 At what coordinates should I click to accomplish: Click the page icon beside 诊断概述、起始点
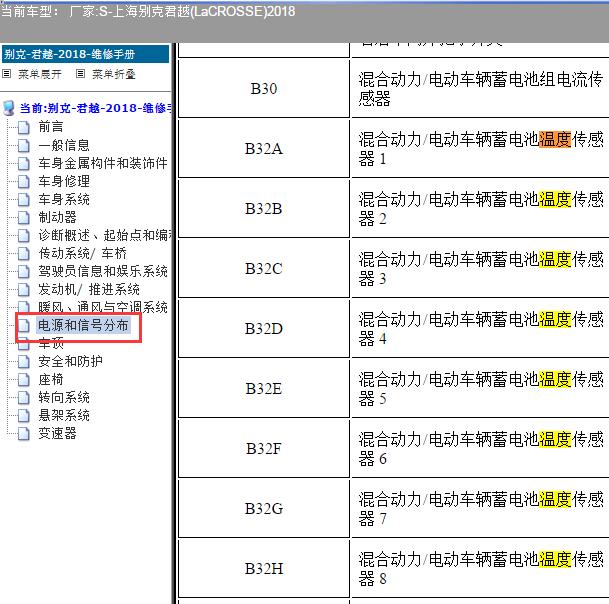tap(24, 235)
